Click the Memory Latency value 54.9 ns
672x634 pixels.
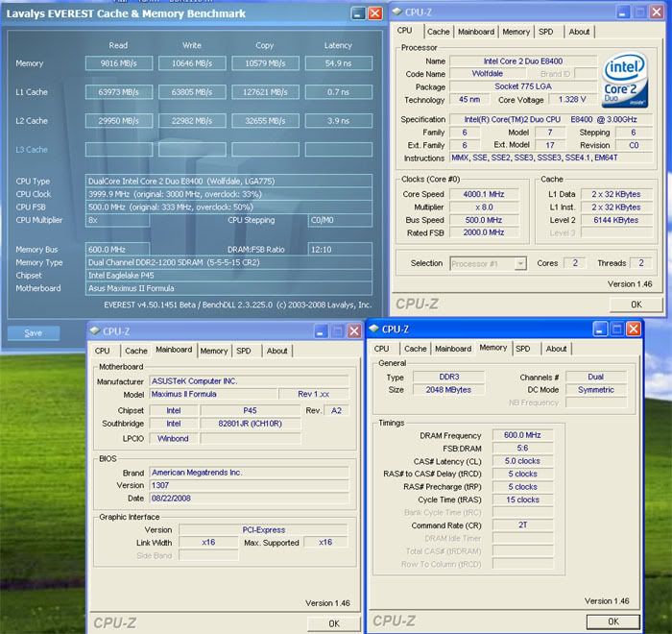(x=339, y=63)
